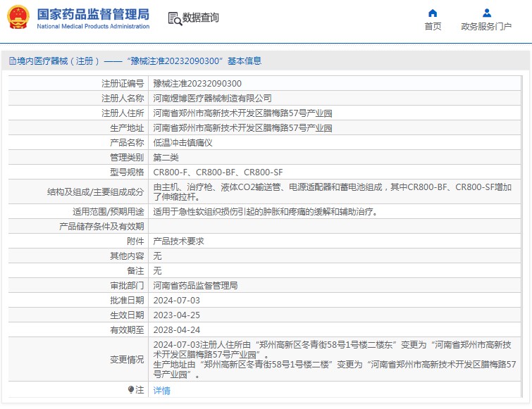Click the document icon before 境内医疗器械
532x409 pixels.
[12, 61]
